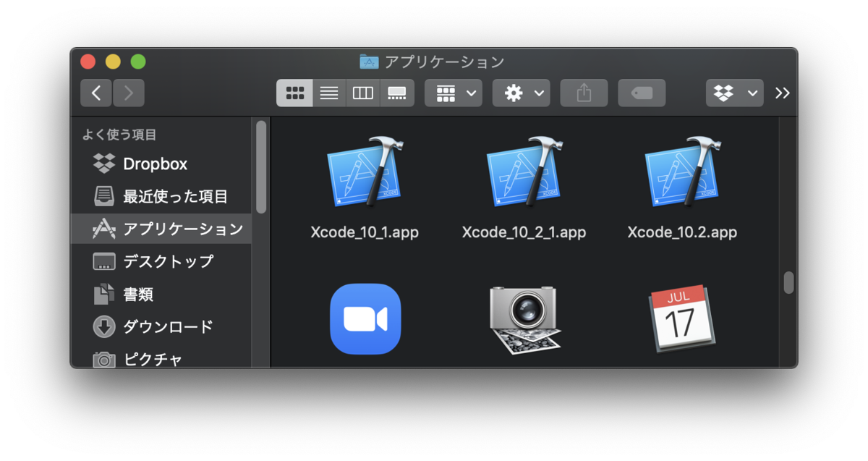The height and width of the screenshot is (461, 868).
Task: Open the Dropbox toolbar dropdown
Action: pos(735,93)
